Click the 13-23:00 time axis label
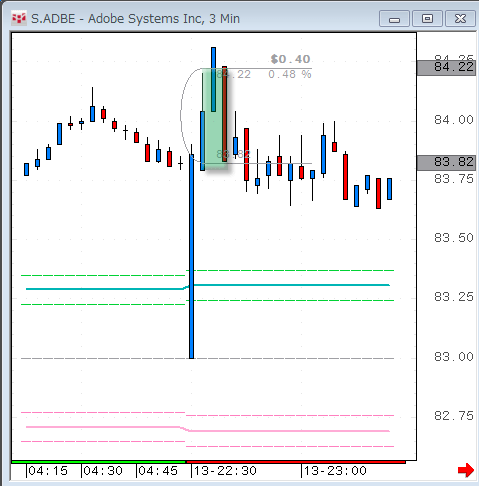The image size is (479, 486). point(335,471)
